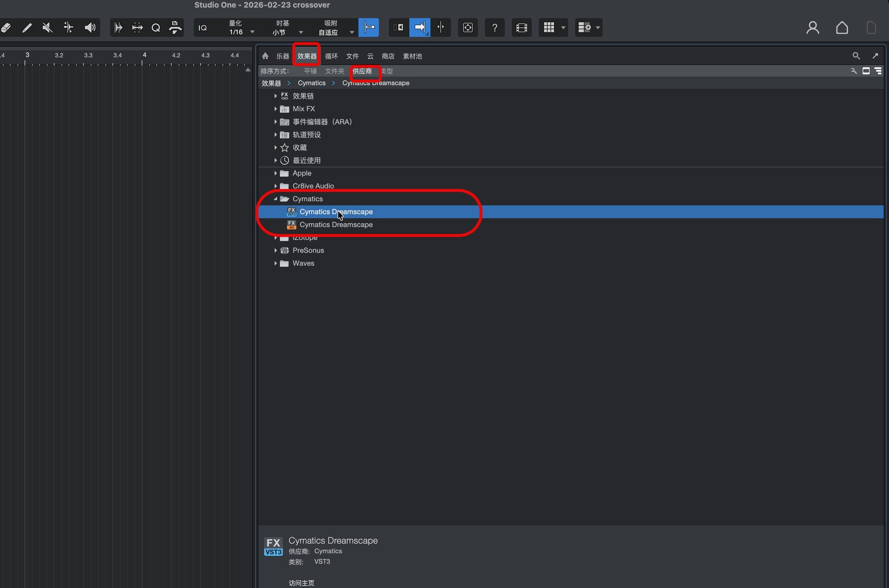This screenshot has width=889, height=588.
Task: Open the 循环 loops tab
Action: point(332,56)
